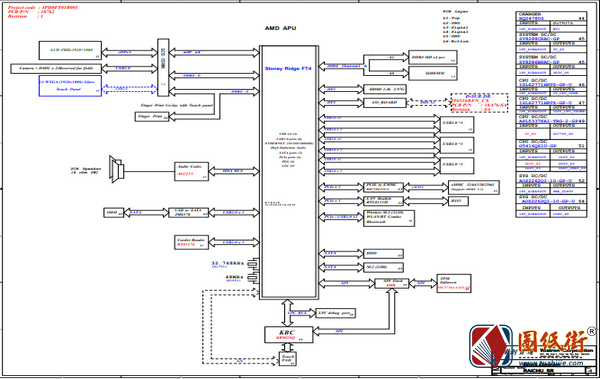Click the HDA bus arrow by Audio Codec
The image size is (600, 379).
[234, 171]
